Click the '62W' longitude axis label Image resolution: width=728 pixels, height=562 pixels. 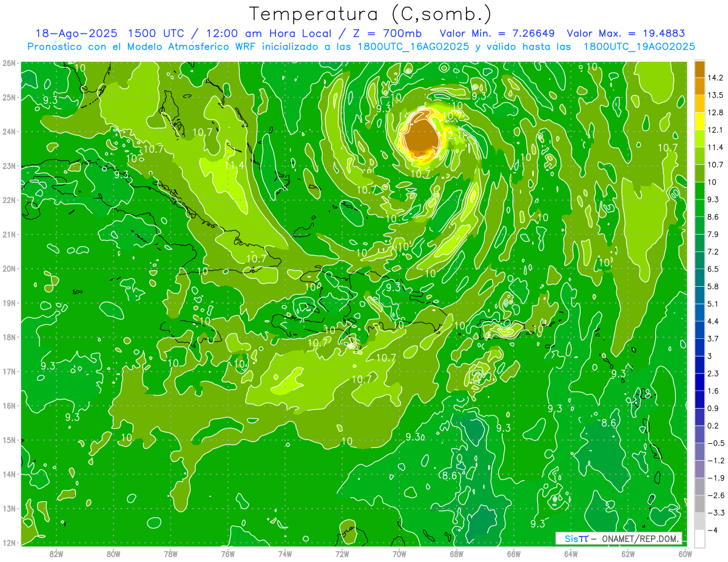click(x=628, y=554)
